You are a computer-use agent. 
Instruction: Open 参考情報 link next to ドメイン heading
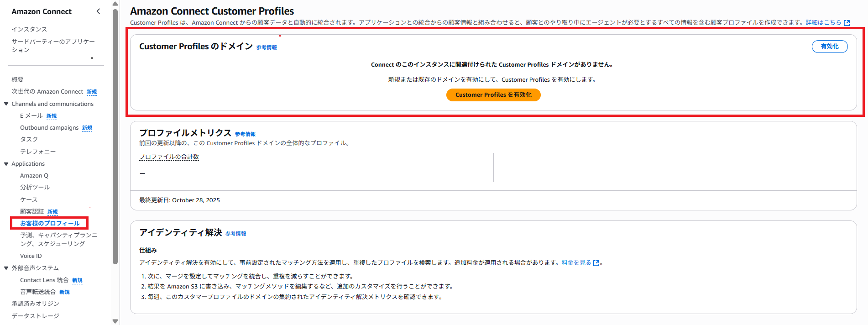pos(267,47)
